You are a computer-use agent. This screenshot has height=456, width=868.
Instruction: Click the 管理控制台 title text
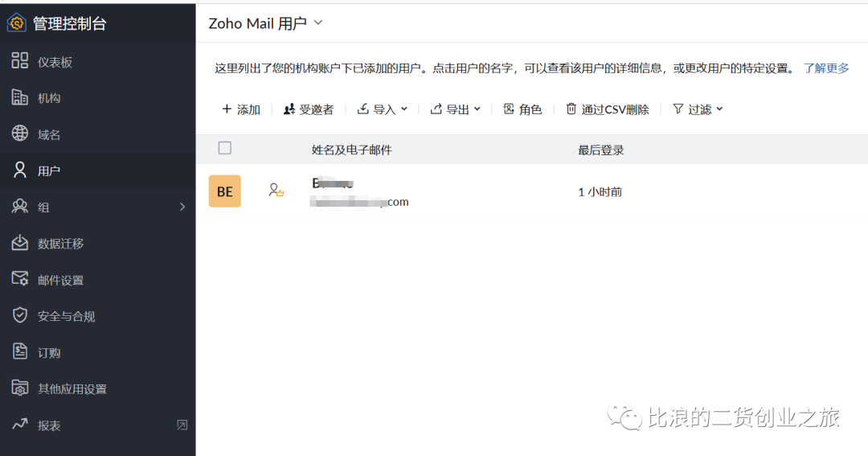click(70, 23)
